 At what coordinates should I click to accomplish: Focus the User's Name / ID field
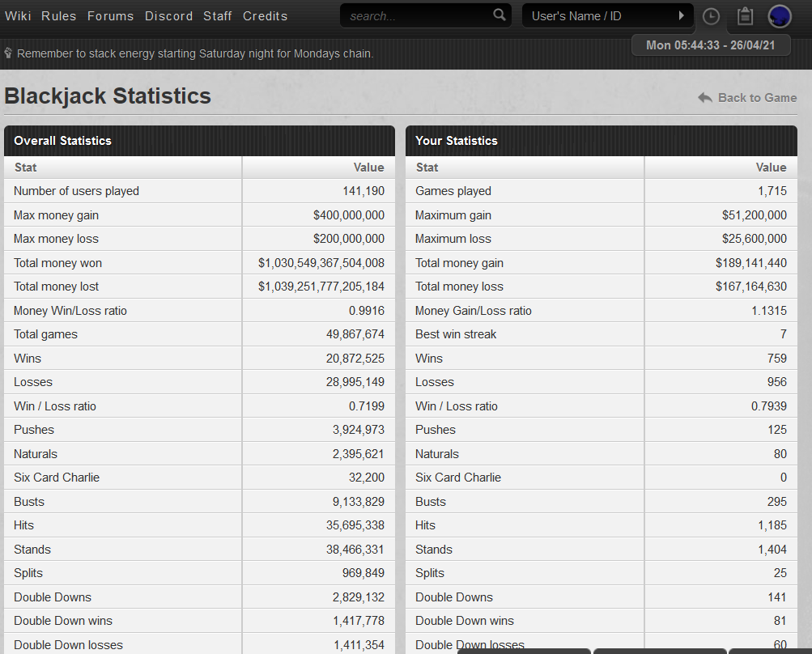point(599,16)
